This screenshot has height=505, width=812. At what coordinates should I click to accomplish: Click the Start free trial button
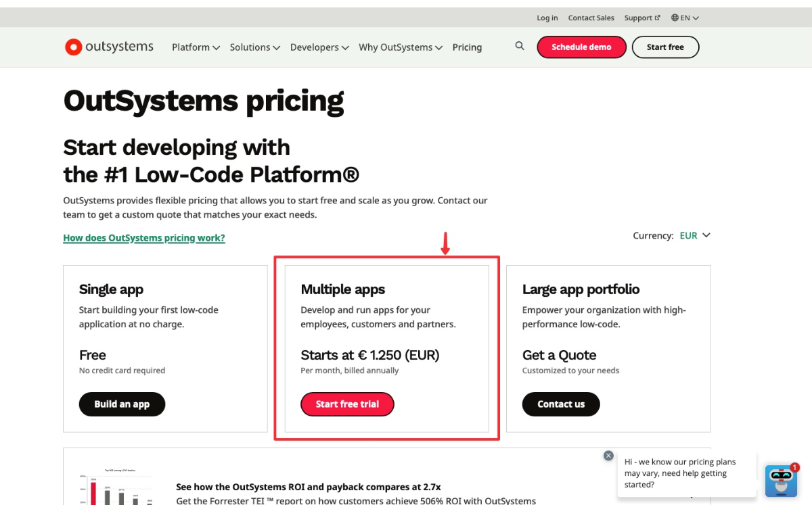coord(347,404)
